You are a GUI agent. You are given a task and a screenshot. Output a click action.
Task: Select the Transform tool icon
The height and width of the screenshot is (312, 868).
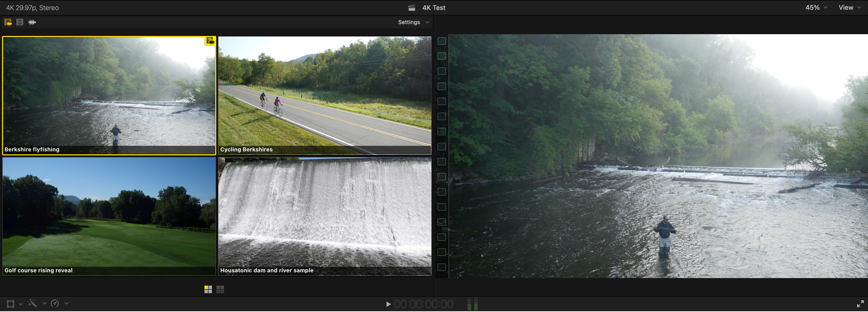coord(11,303)
